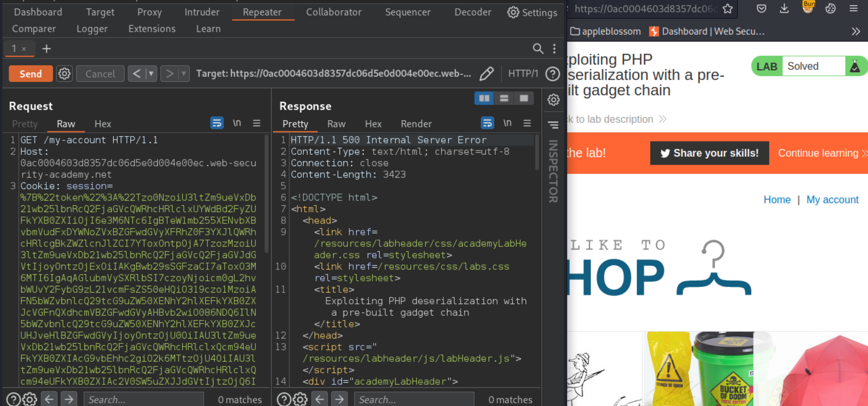Add a new Repeater tab with plus icon
The width and height of the screenshot is (868, 406).
[x=47, y=49]
